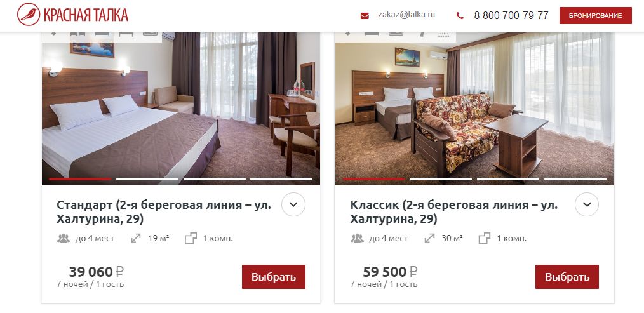The image size is (644, 313).
Task: Click the guests icon under Стандарт room
Action: (64, 238)
